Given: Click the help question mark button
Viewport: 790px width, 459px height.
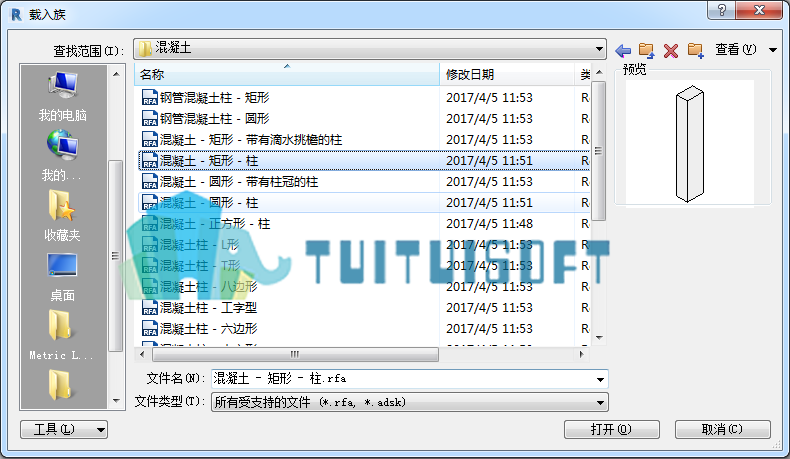Looking at the screenshot, I should pos(721,10).
